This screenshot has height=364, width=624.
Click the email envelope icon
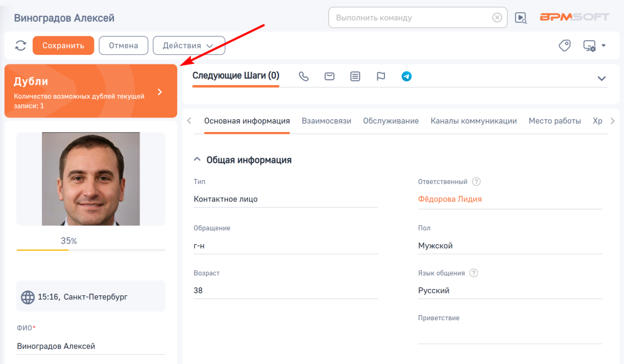(330, 77)
